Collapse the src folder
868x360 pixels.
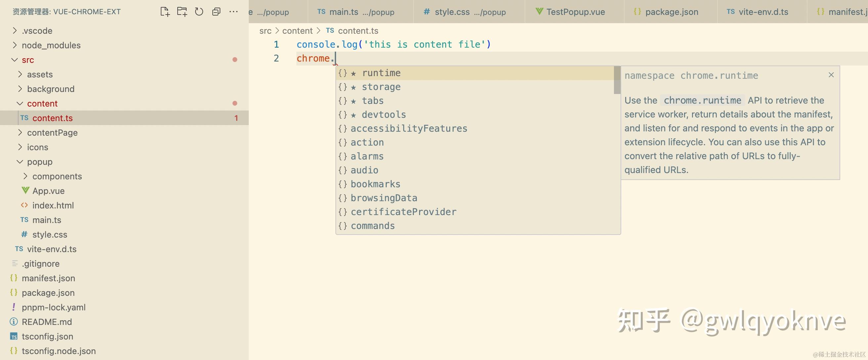14,60
